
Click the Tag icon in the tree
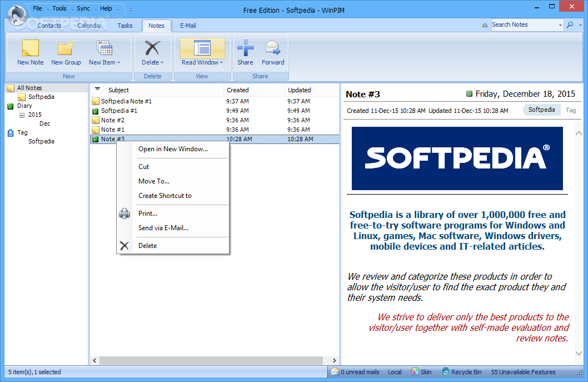tap(11, 133)
